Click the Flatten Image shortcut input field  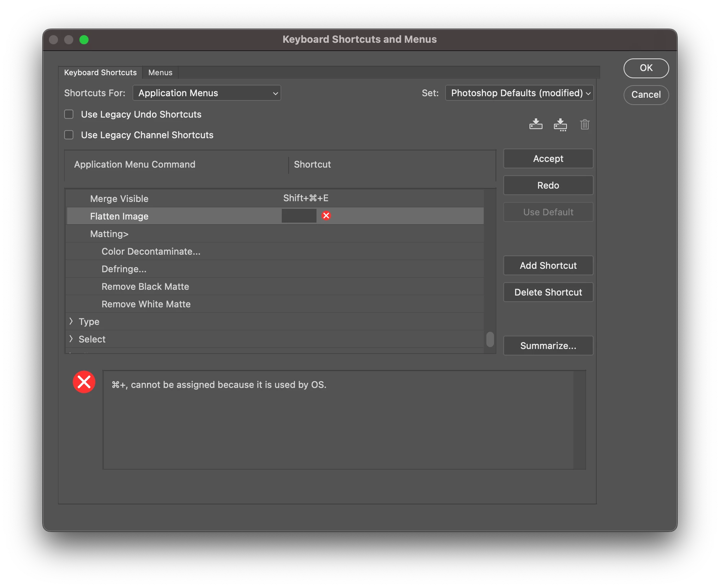pos(299,216)
